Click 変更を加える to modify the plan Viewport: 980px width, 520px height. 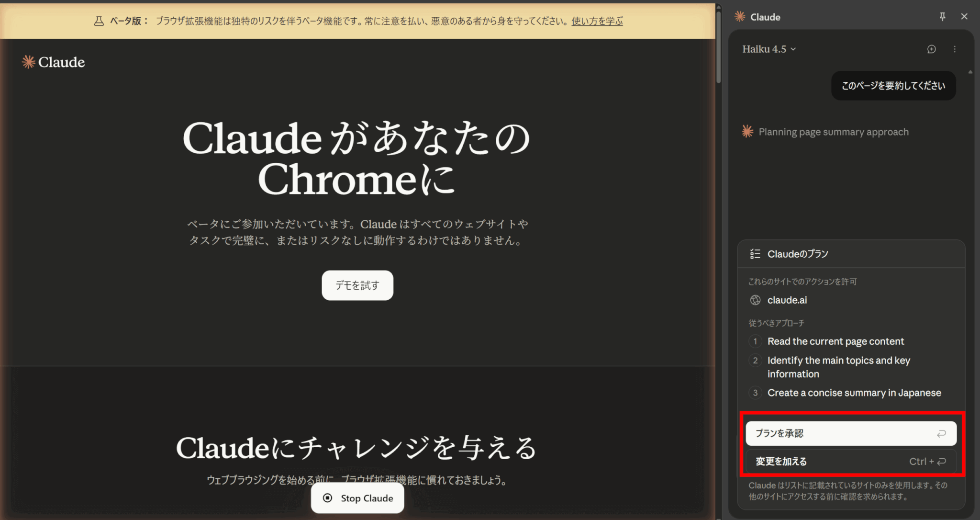851,462
